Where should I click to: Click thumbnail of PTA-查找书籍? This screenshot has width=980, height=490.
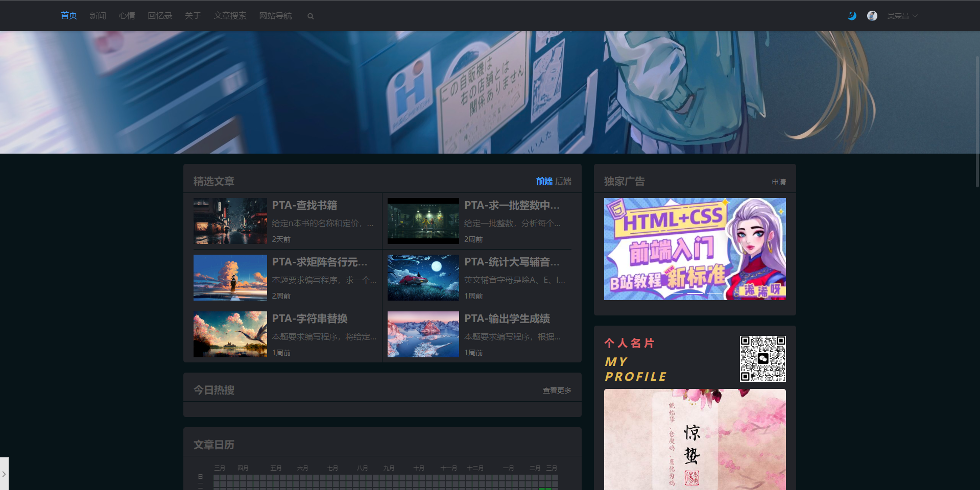click(230, 221)
